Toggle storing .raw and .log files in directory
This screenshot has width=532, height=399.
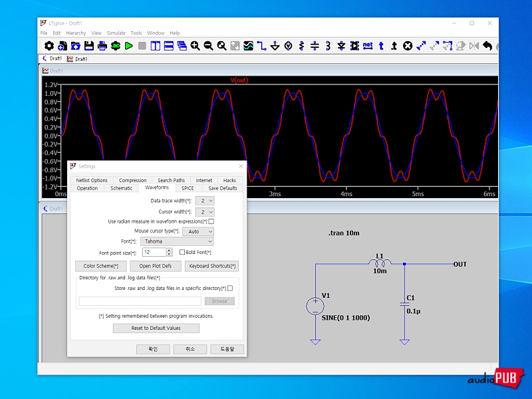(x=230, y=289)
